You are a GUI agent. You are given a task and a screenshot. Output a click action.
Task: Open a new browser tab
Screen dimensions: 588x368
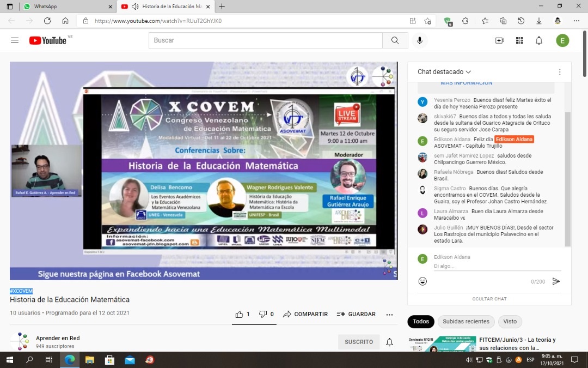tap(222, 7)
